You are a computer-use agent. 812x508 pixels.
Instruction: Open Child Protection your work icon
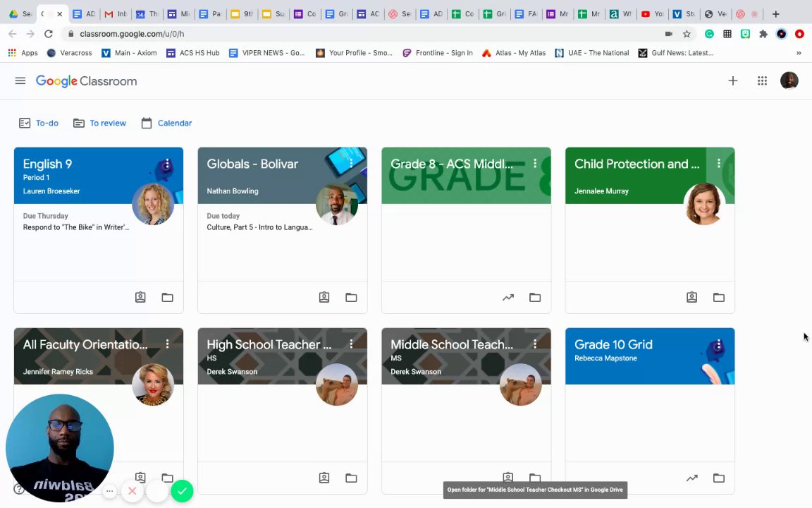click(692, 298)
